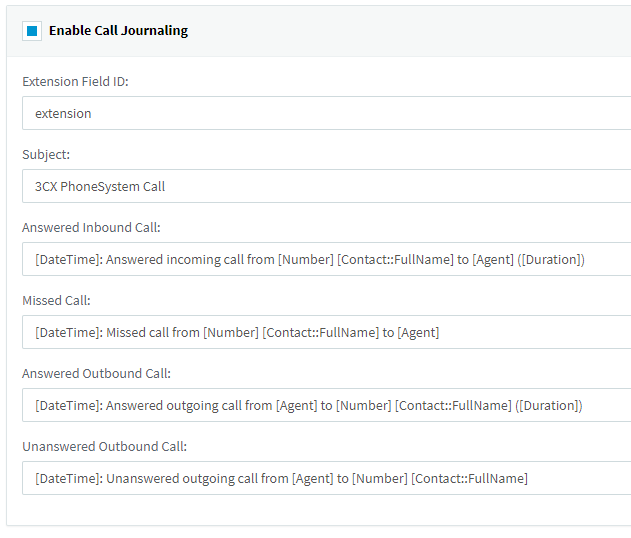Click into the Subject text field

[326, 187]
